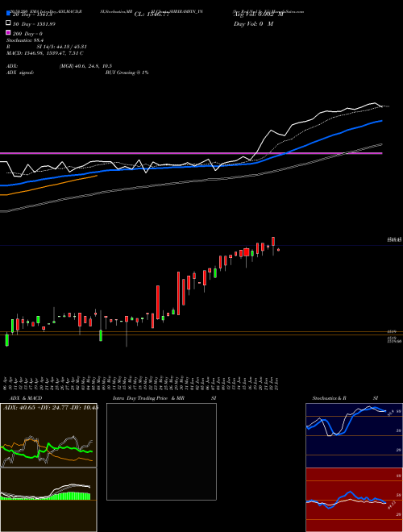The height and width of the screenshot is (532, 403).
Task: Click the "ADX signal:" label
Action: coord(20,73)
